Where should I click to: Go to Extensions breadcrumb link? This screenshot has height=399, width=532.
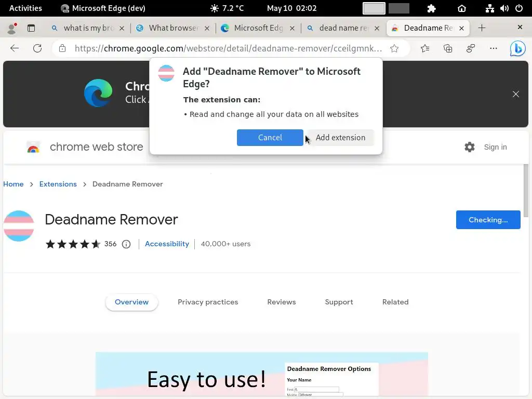click(58, 184)
